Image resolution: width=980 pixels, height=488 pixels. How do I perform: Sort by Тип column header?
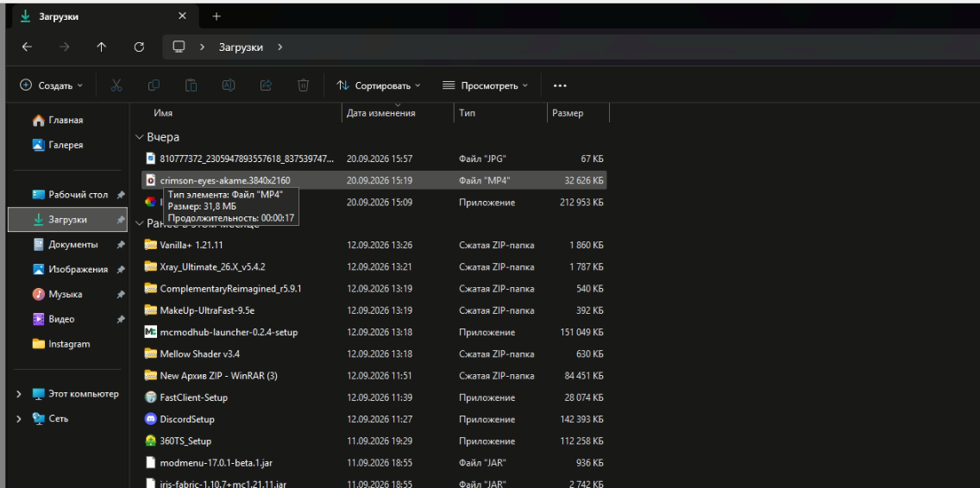[466, 113]
